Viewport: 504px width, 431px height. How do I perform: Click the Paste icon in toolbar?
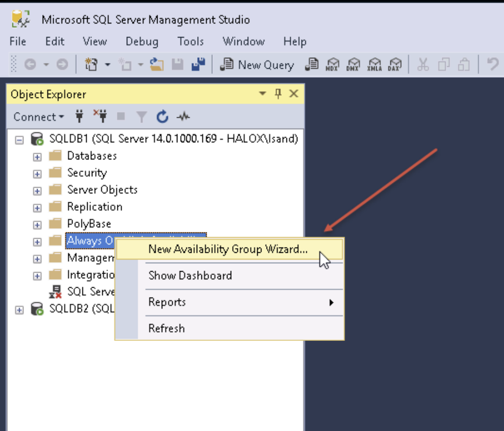[x=464, y=65]
